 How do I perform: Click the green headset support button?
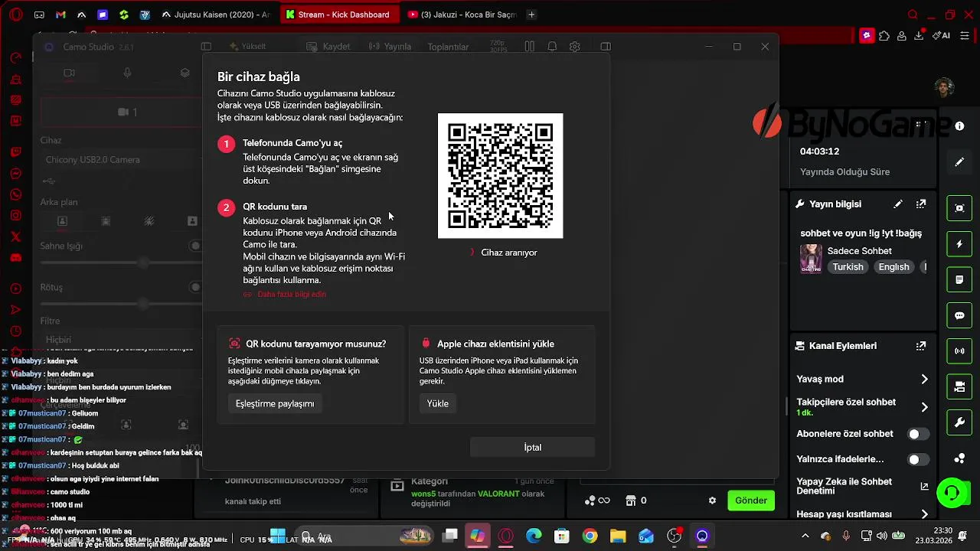(952, 493)
